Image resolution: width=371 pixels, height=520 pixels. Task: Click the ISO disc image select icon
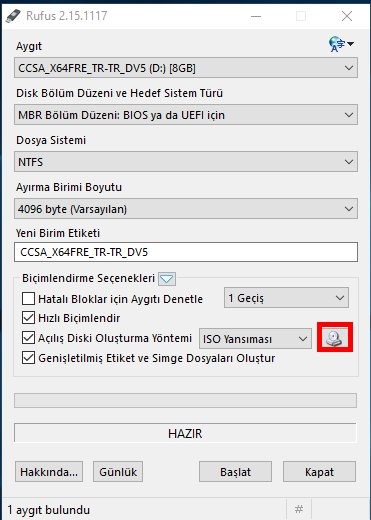click(x=335, y=338)
